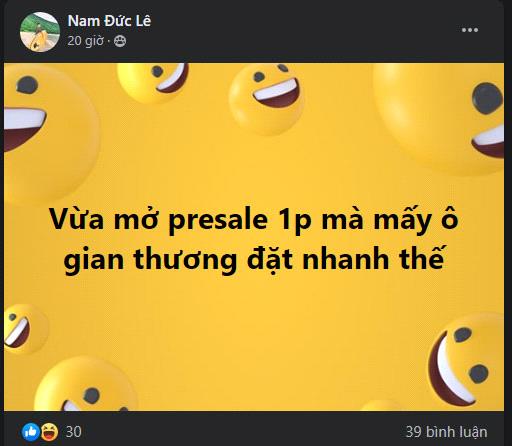Click the "20 giờ" post timestamp

coord(85,41)
